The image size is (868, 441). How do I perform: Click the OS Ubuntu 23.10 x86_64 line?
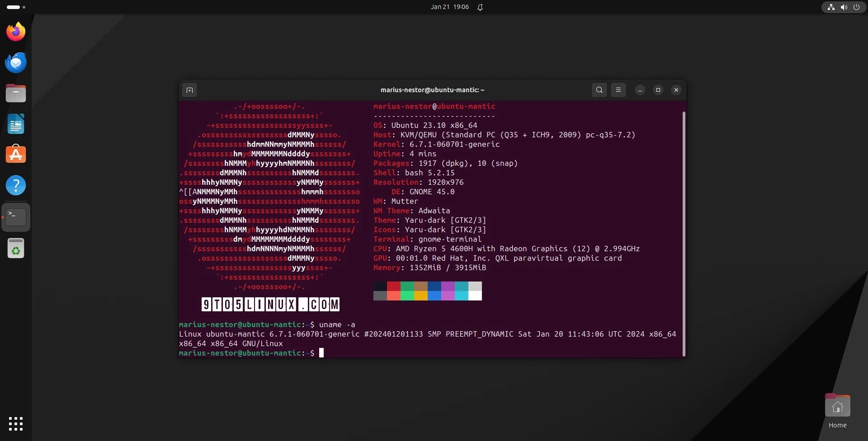pos(425,125)
